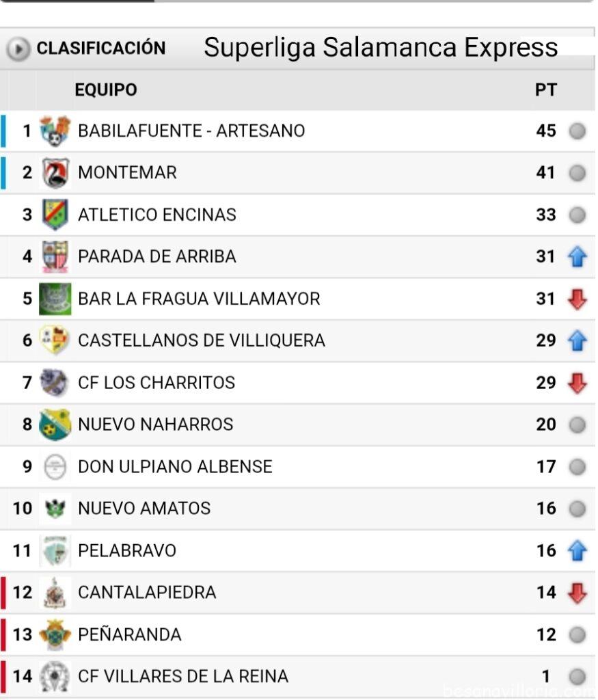Image resolution: width=598 pixels, height=700 pixels.
Task: Sort by the PT column header
Action: (545, 90)
